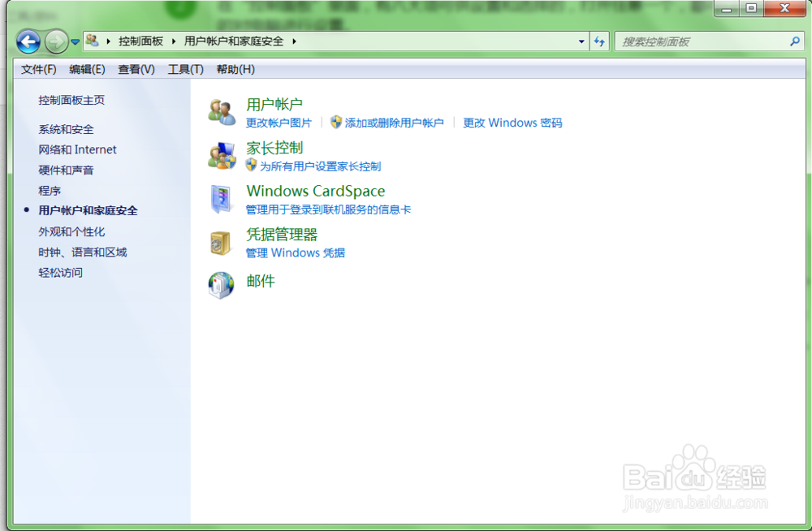The image size is (812, 531).
Task: Open the 用户帐户 heading link
Action: pos(274,105)
